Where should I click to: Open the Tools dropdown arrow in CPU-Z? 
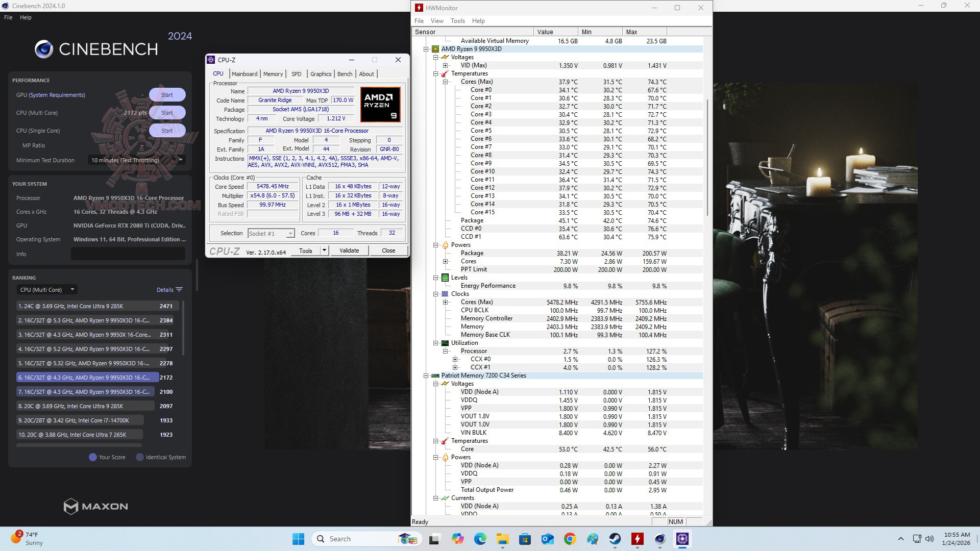(x=324, y=251)
